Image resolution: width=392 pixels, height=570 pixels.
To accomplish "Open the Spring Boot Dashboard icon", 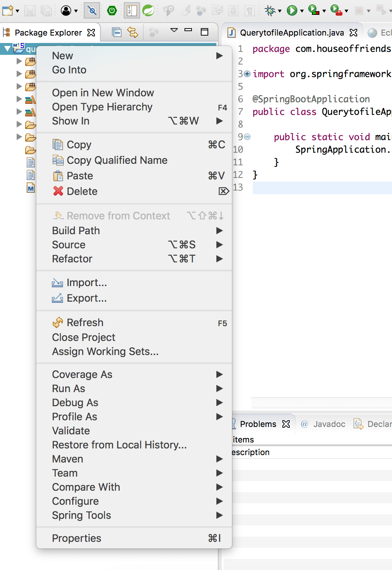I will coord(112,10).
